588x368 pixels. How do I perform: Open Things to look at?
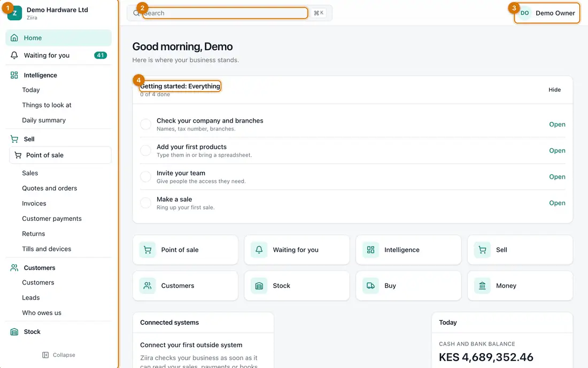[x=47, y=105]
